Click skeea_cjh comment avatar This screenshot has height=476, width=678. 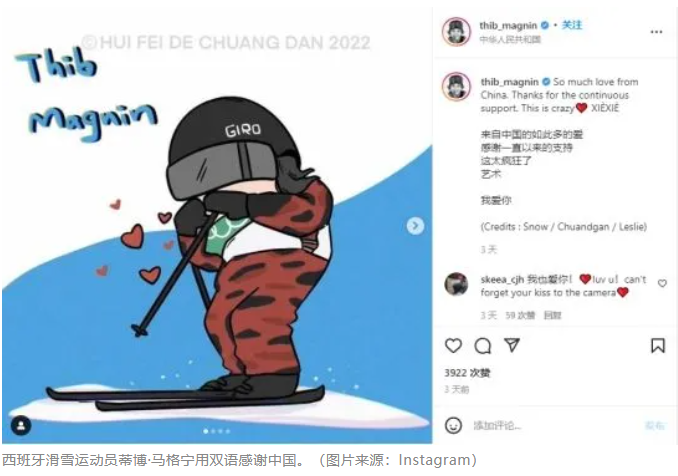(x=456, y=284)
